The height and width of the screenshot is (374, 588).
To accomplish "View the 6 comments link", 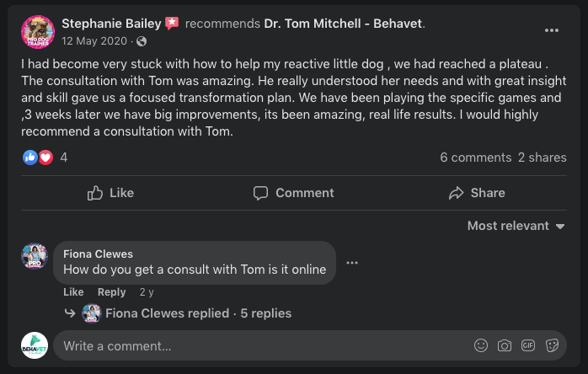I will [475, 158].
